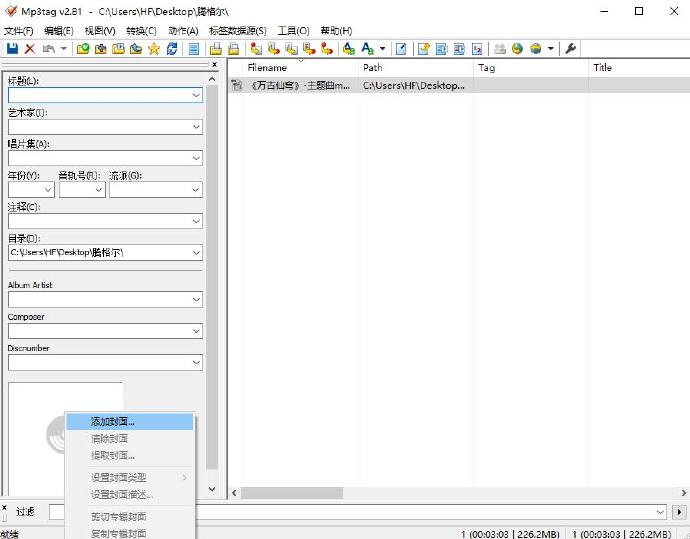Image resolution: width=690 pixels, height=539 pixels.
Task: Choose 添加封面 in the context menu
Action: pos(112,422)
